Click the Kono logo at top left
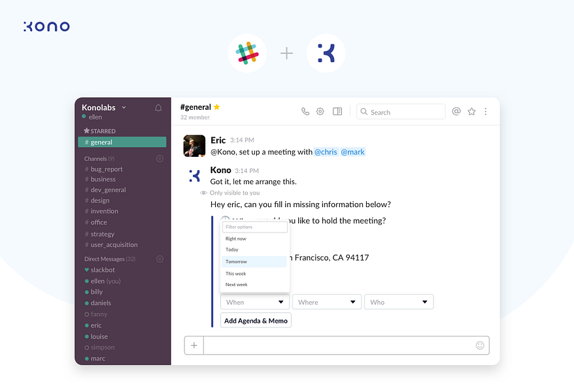The height and width of the screenshot is (392, 574). click(x=46, y=26)
